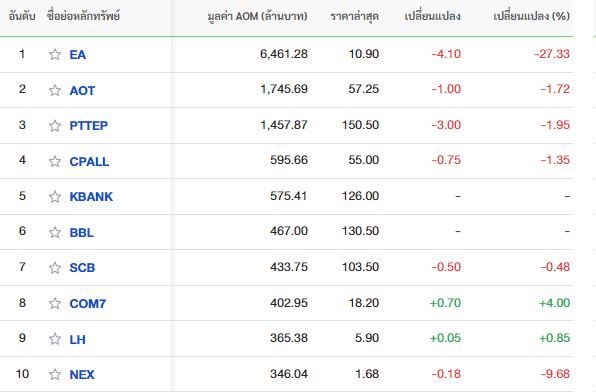Screen dimensions: 596x392
Task: Click the star icon beside NEX
Action: (x=55, y=374)
